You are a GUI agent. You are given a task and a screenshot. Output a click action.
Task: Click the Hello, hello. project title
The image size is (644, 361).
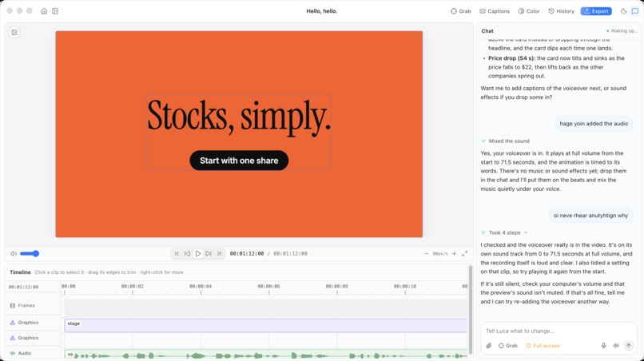[321, 11]
